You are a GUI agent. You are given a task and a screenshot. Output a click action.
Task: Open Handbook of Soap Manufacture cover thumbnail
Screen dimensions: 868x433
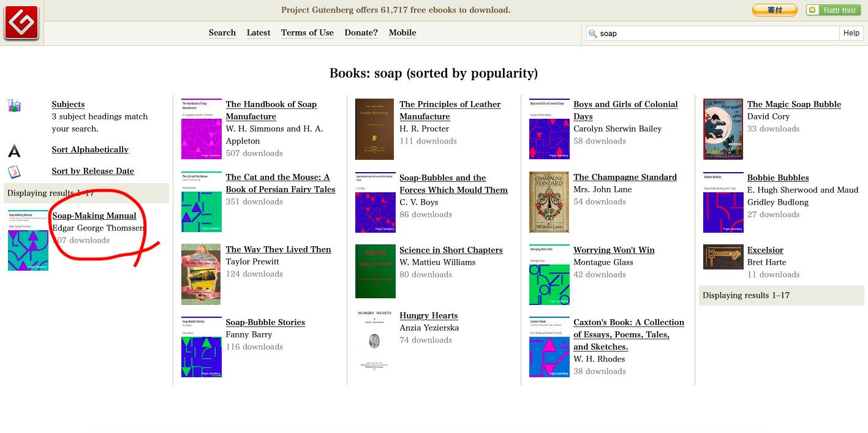[202, 129]
